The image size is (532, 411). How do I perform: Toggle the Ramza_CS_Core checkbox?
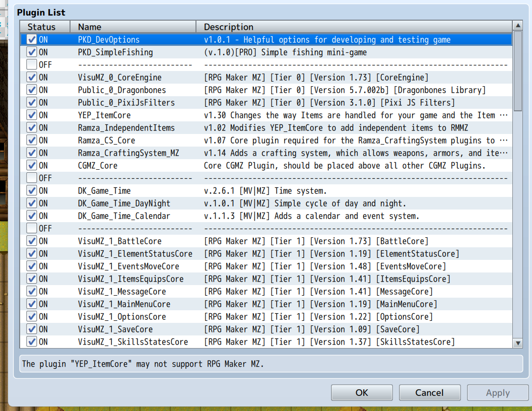click(x=32, y=141)
